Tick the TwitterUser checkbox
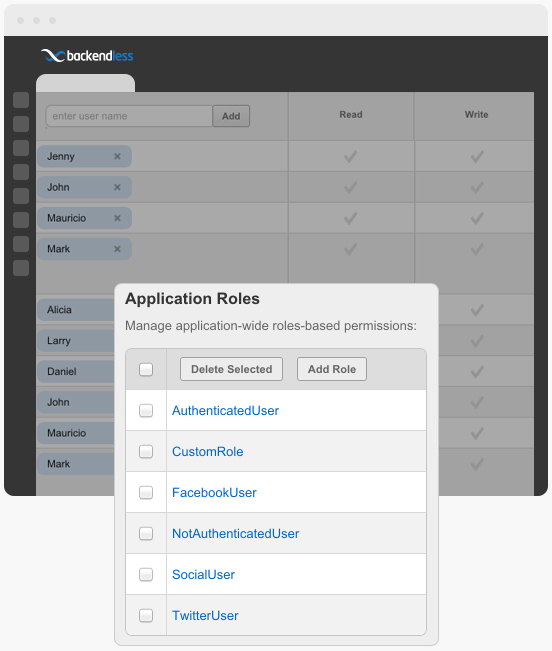 point(146,615)
